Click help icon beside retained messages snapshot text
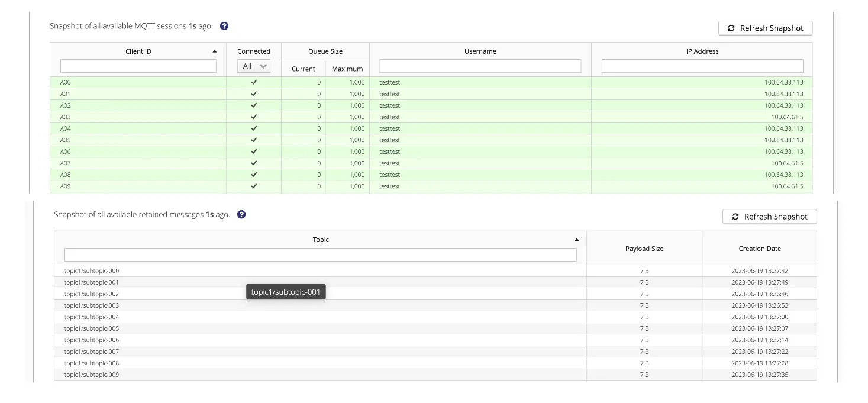868x403 pixels. click(x=241, y=214)
